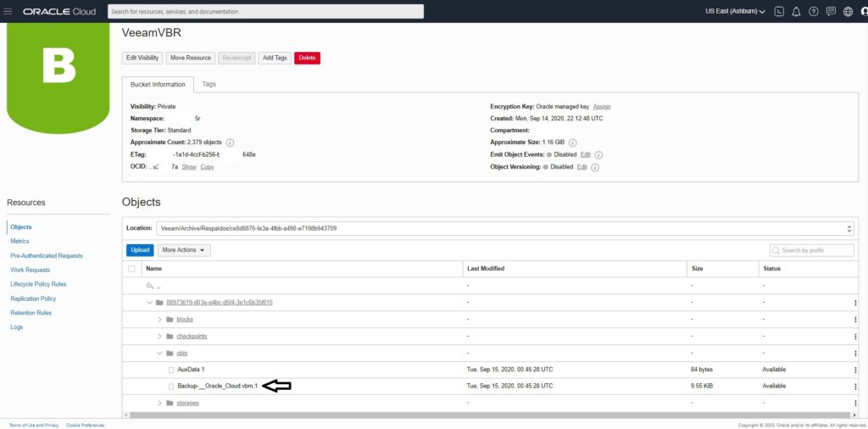Click the blue Upload button
Screen dimensions: 868x429
coord(140,250)
